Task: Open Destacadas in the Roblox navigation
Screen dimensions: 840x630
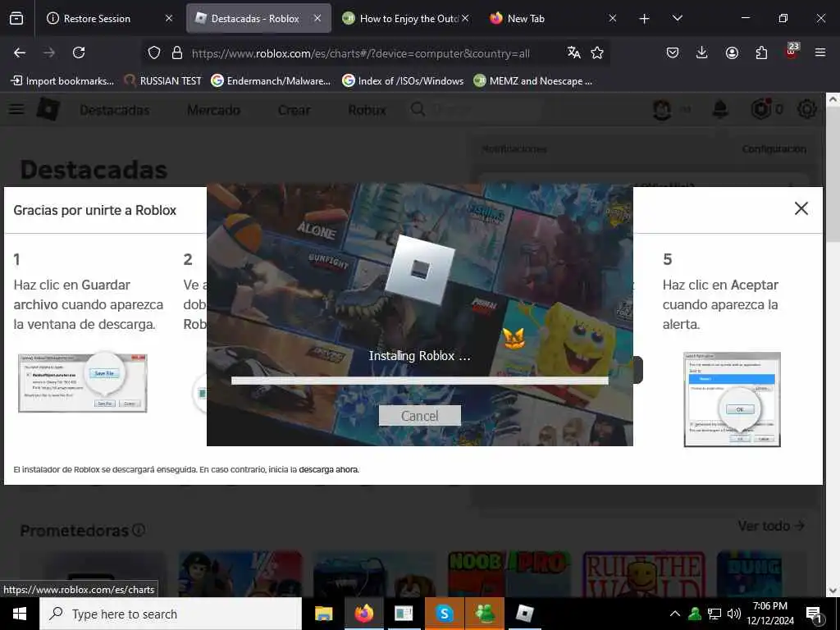Action: pos(115,110)
